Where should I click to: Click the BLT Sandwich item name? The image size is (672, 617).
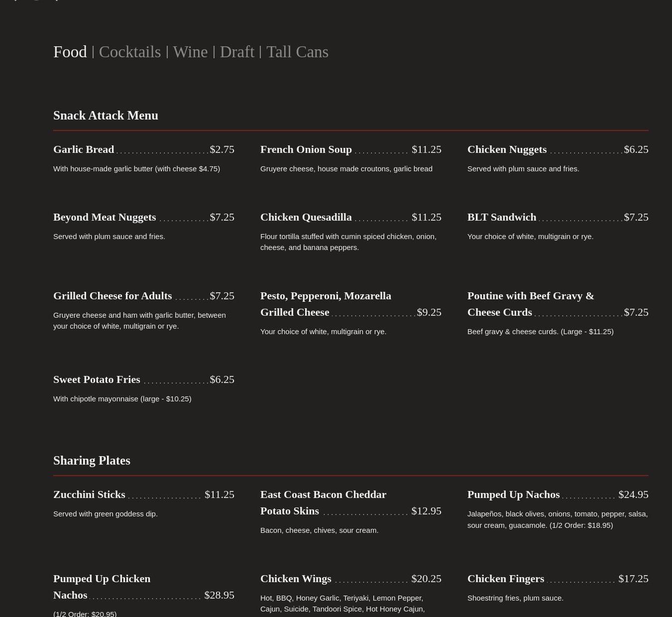tap(502, 217)
